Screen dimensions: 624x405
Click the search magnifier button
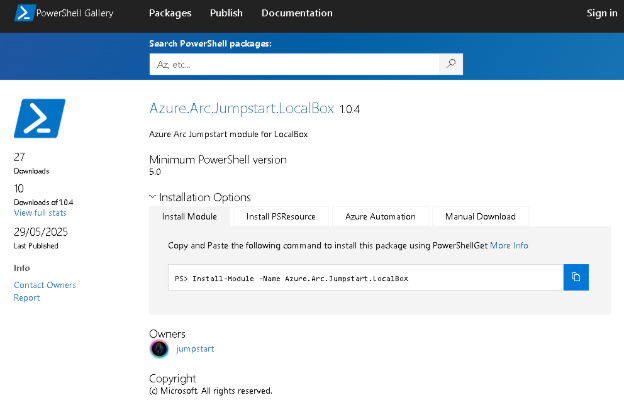[x=451, y=64]
